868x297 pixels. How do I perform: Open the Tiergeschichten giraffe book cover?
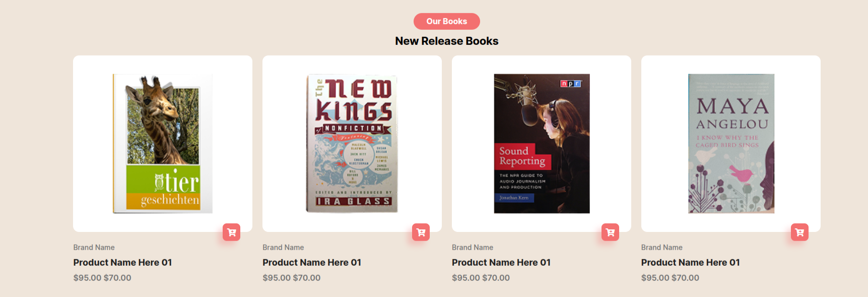pos(163,144)
